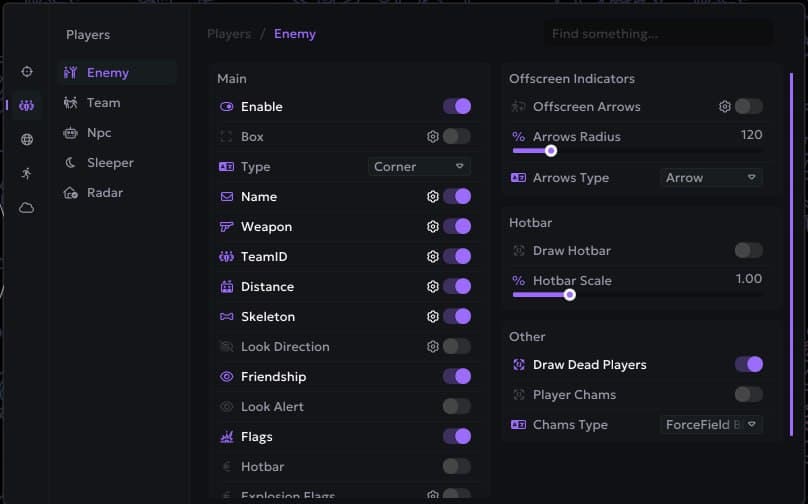Image resolution: width=808 pixels, height=504 pixels.
Task: Disable the Enable toggle in Main
Action: 456,107
